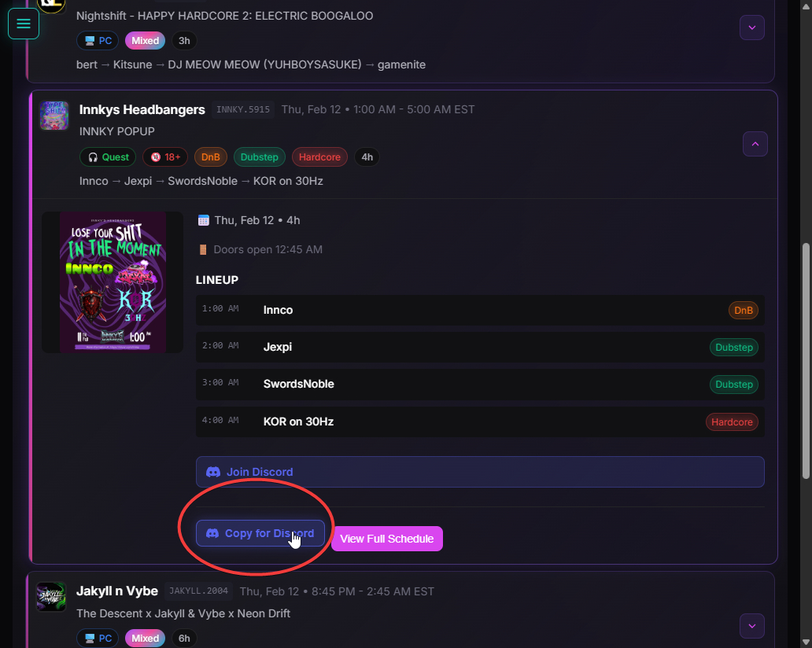
Task: Click the Join Discord button
Action: (x=479, y=472)
